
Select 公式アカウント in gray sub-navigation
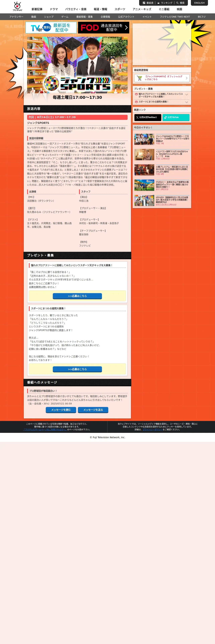point(126,17)
